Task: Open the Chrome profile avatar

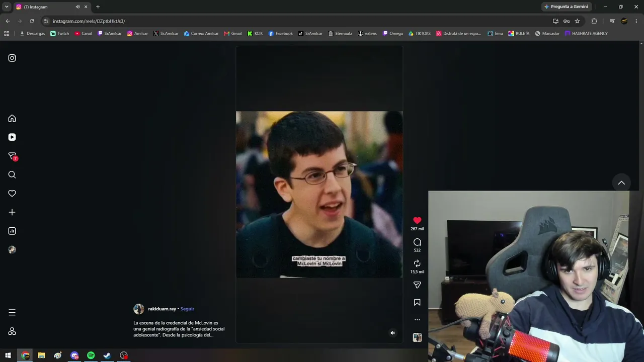Action: 624,21
